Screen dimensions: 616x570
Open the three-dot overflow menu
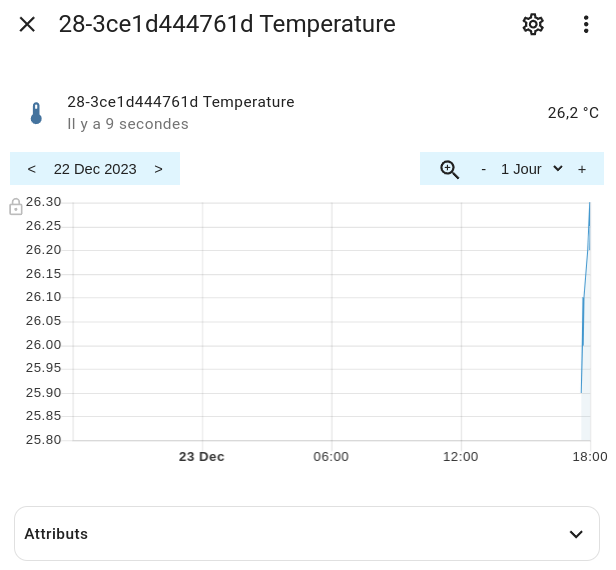[586, 24]
